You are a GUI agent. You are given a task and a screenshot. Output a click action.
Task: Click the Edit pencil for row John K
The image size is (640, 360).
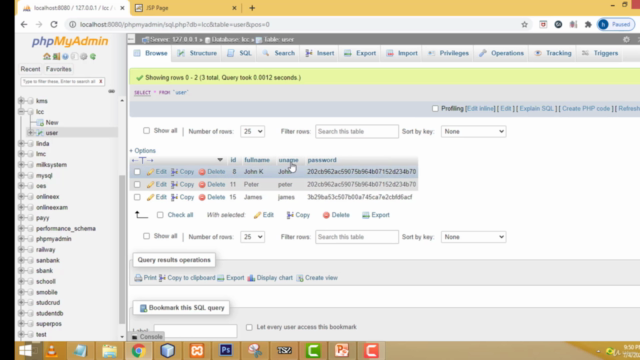(151, 172)
